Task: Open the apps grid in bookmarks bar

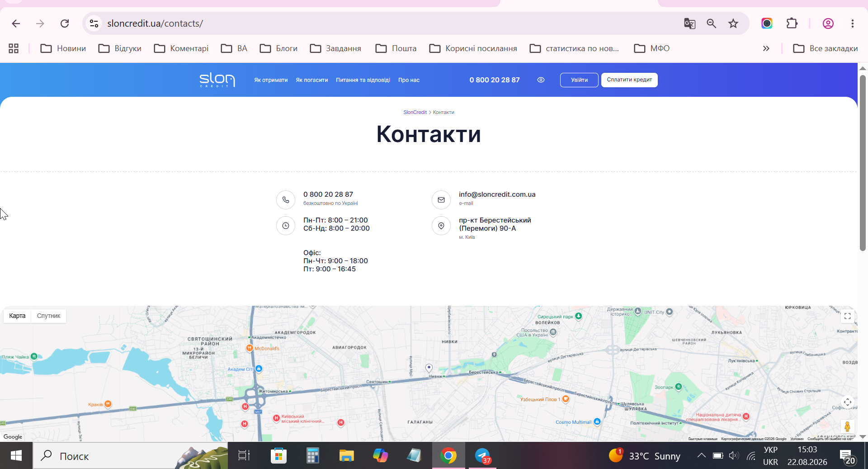Action: [14, 48]
